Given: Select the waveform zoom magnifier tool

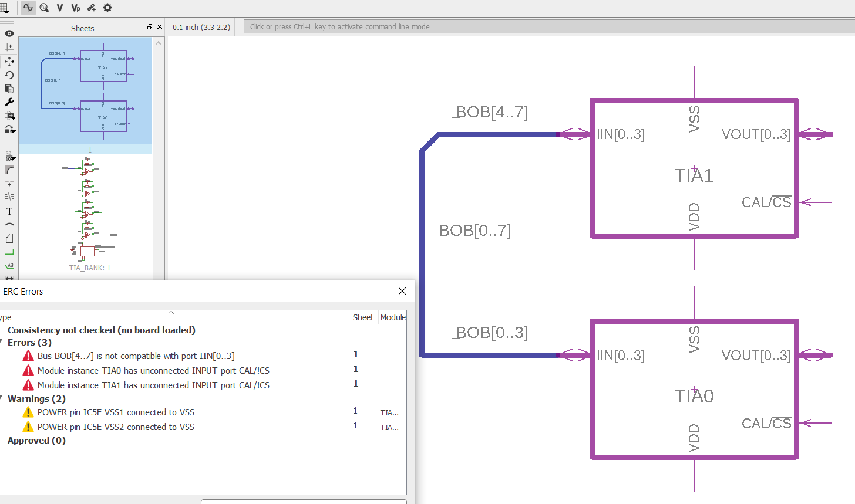Looking at the screenshot, I should tap(44, 8).
